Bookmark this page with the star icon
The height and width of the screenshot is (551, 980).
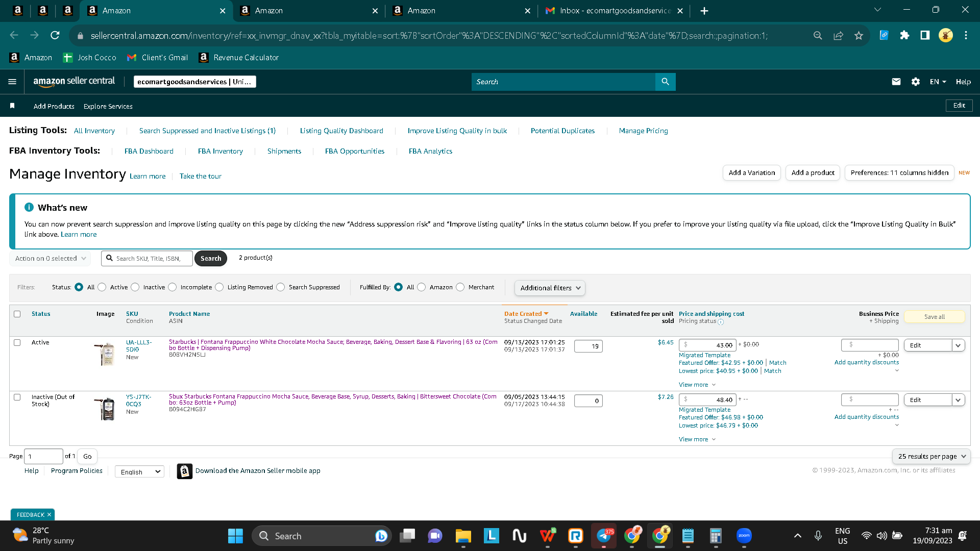(x=859, y=35)
